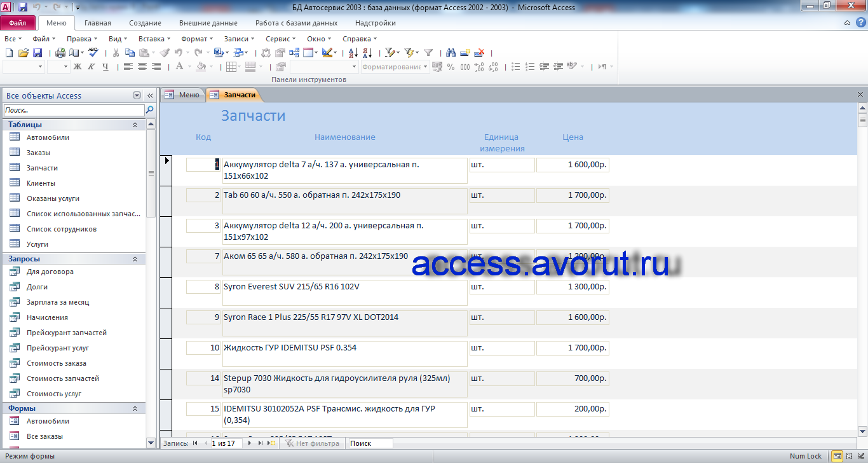Image resolution: width=868 pixels, height=463 pixels.
Task: Collapse the Таблицы group
Action: (135, 125)
